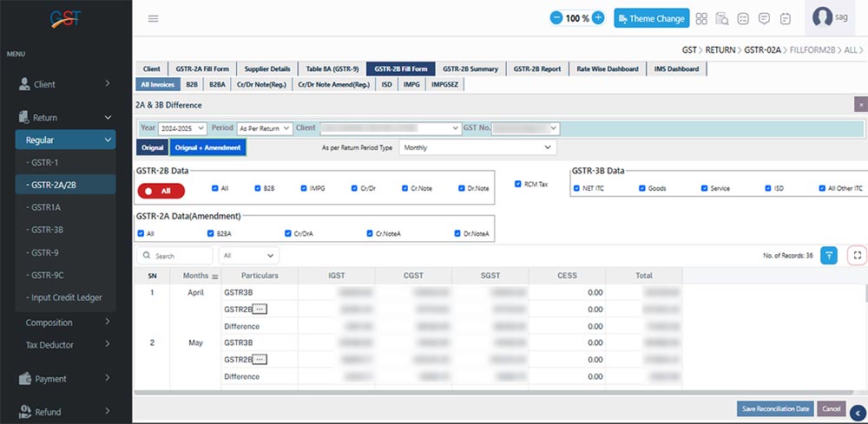Zoom out using the minus icon
Image resolution: width=868 pixels, height=424 pixels.
pos(556,18)
